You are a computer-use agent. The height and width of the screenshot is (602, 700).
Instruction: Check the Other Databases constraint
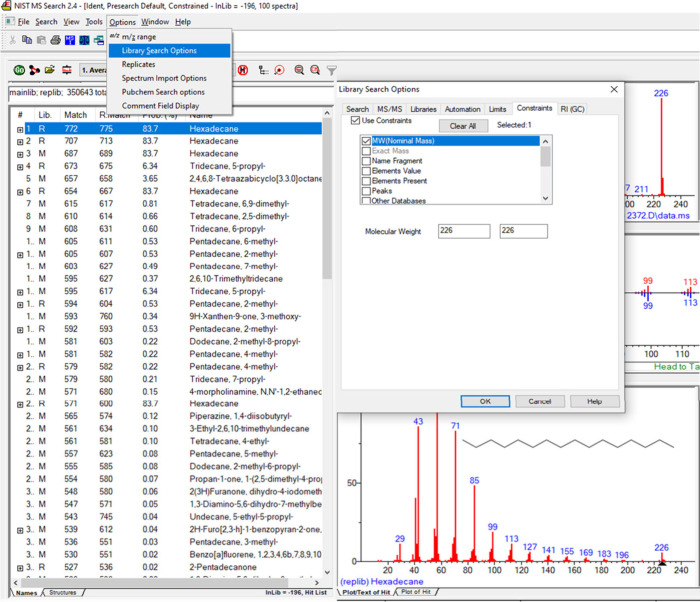pos(367,201)
